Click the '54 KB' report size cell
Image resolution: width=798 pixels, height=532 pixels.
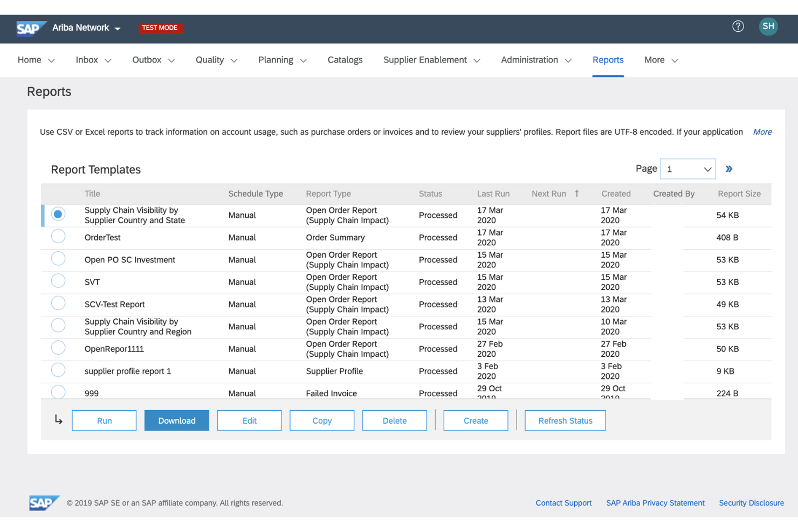(x=727, y=215)
